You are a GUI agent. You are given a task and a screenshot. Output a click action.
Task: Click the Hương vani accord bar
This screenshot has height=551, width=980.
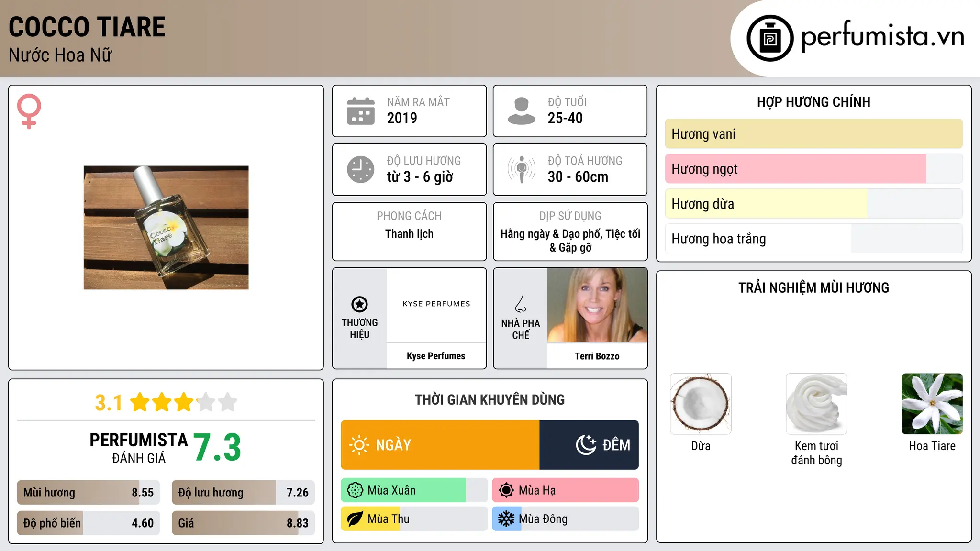point(814,134)
